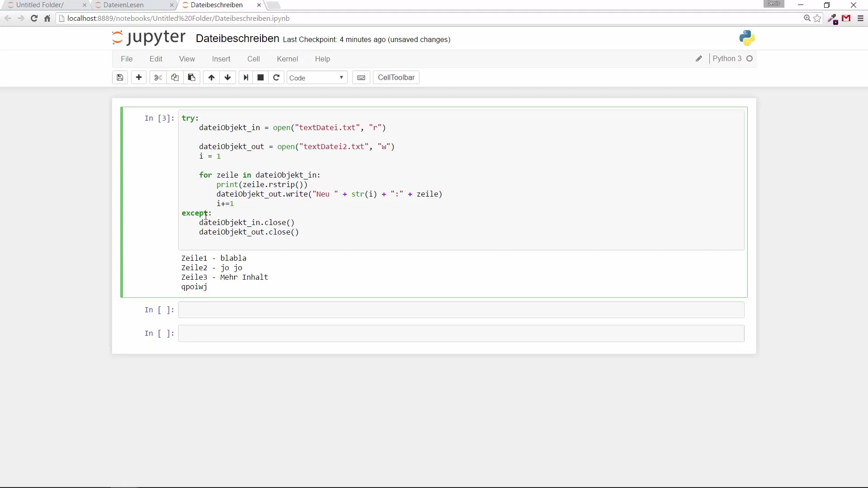Click the CellToolbar button
The height and width of the screenshot is (488, 868).
tap(396, 78)
